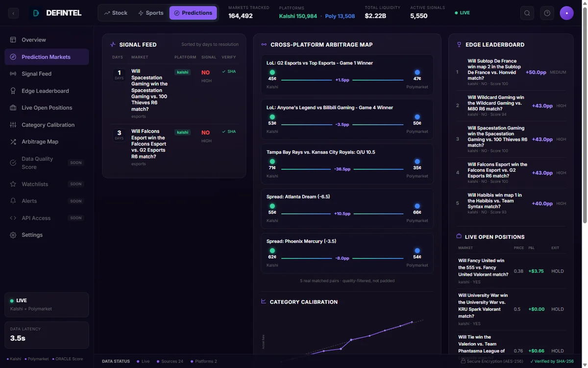The height and width of the screenshot is (368, 588).
Task: Click the API Access code brackets icon
Action: click(13, 218)
